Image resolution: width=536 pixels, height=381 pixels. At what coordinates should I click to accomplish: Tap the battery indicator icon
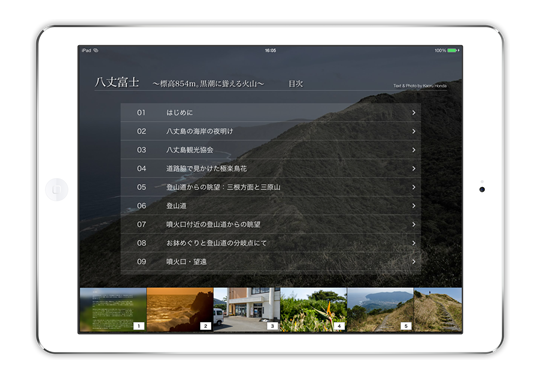click(453, 51)
